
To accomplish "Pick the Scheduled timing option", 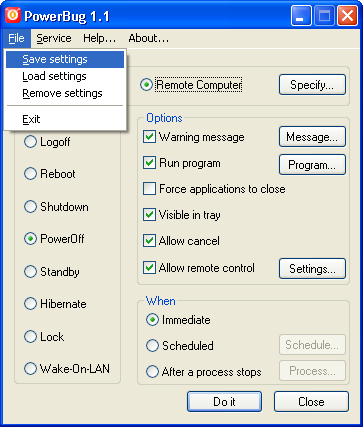I will (x=152, y=346).
